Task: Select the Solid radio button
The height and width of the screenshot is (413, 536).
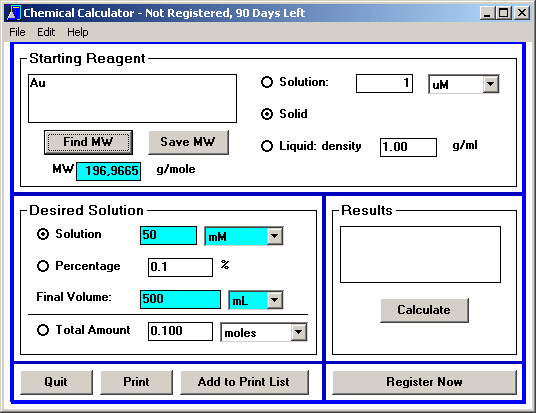Action: pyautogui.click(x=267, y=114)
